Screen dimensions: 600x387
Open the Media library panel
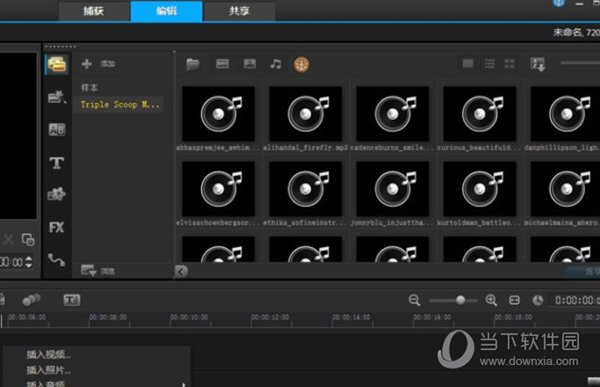(x=57, y=64)
